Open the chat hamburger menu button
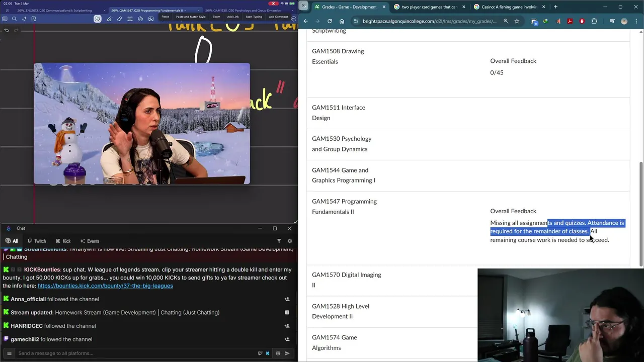 9,353
